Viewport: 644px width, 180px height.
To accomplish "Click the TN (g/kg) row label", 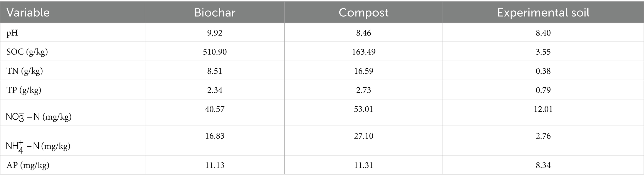I will click(25, 71).
